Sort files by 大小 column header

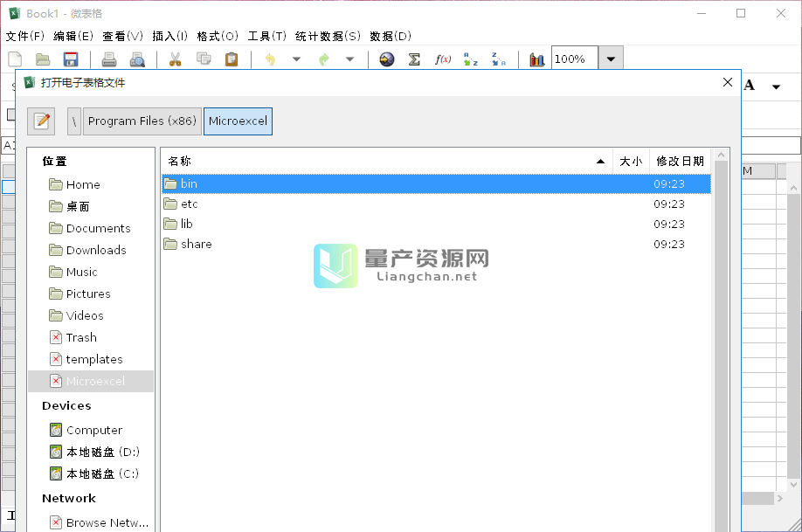click(631, 161)
